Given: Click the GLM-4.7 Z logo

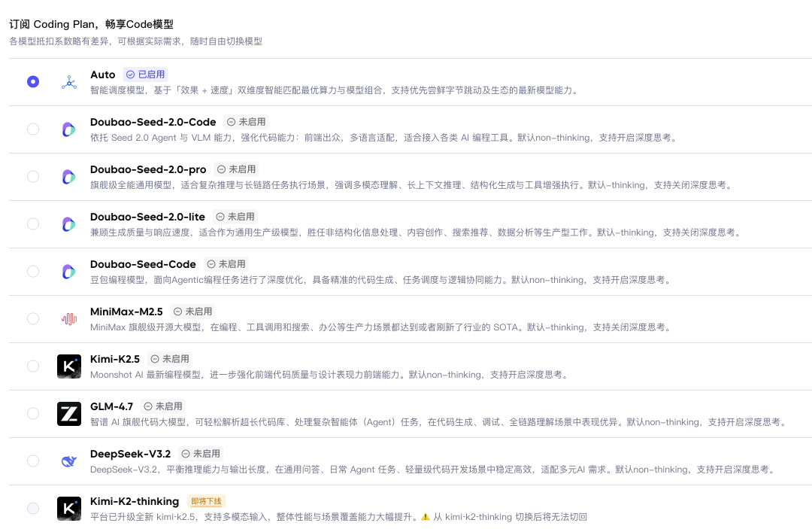Looking at the screenshot, I should tap(68, 414).
